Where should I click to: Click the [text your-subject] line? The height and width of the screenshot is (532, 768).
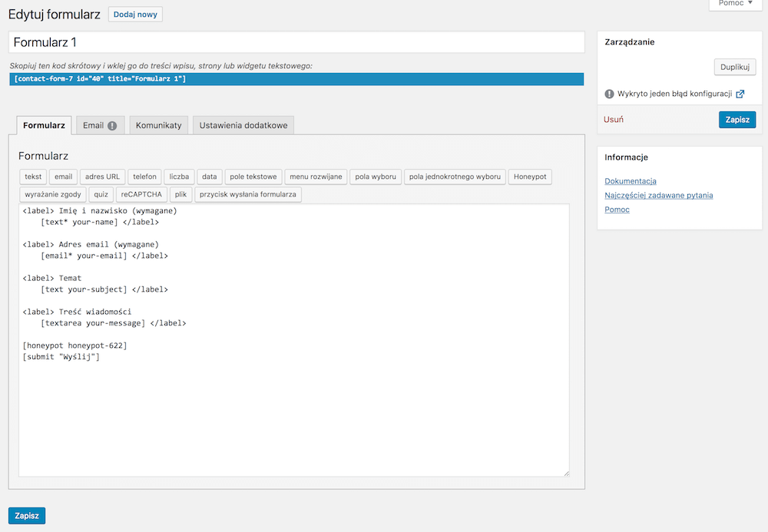104,289
